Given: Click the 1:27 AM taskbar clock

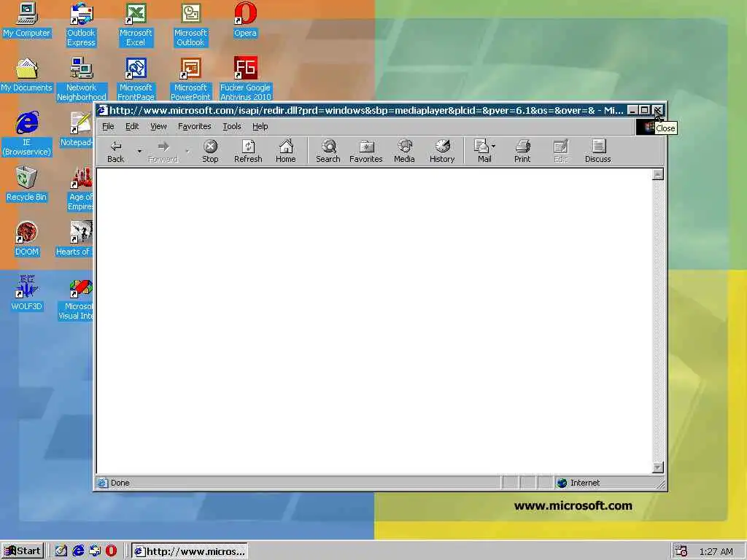Looking at the screenshot, I should click(x=716, y=551).
